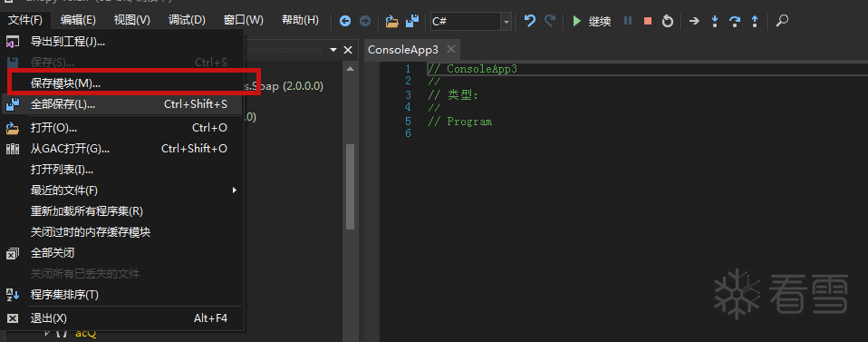Choose 关闭过时的内存缓存模块 menu entry
Screen dimensions: 868x342
(x=122, y=231)
